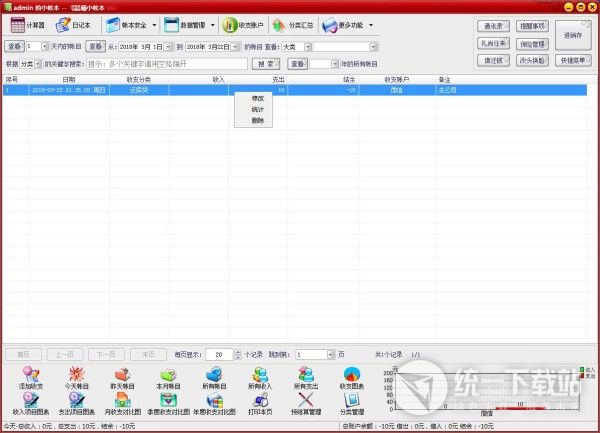Show 所有收入 all income
The width and height of the screenshot is (600, 433).
(x=260, y=378)
